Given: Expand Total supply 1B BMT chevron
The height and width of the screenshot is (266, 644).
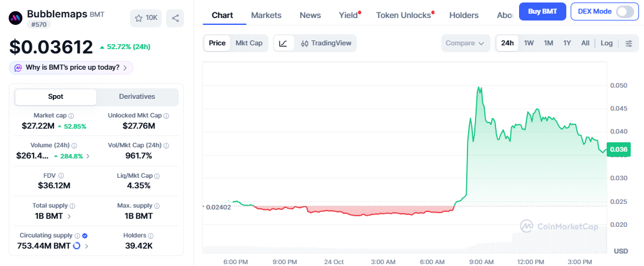Looking at the screenshot, I should [x=69, y=216].
